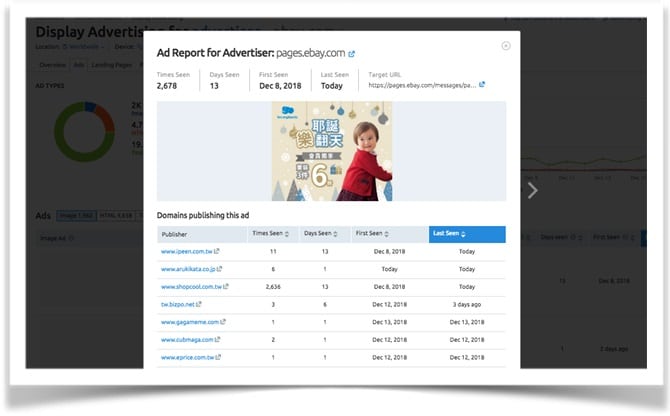Click external icon next to tw.bizpo.net
This screenshot has width=670, height=416.
click(199, 304)
